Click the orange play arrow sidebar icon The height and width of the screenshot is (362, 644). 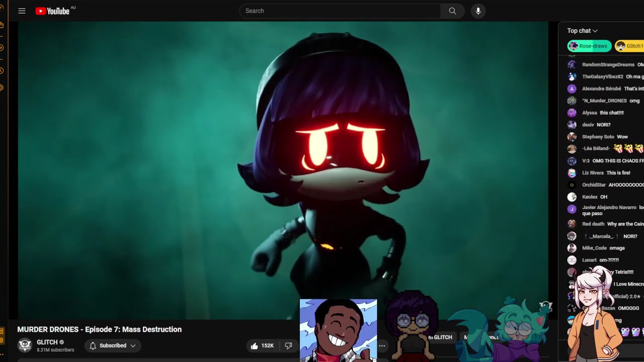coord(2,48)
